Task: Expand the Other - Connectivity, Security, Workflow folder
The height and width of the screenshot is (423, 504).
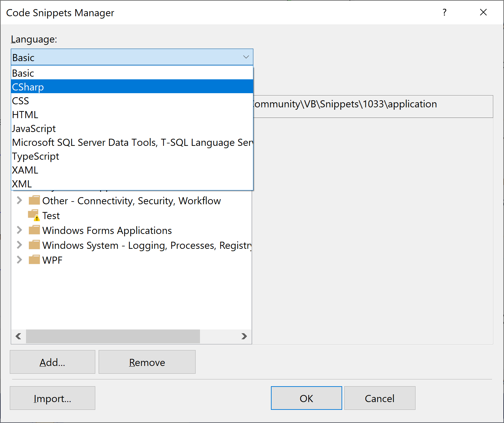Action: [x=19, y=201]
